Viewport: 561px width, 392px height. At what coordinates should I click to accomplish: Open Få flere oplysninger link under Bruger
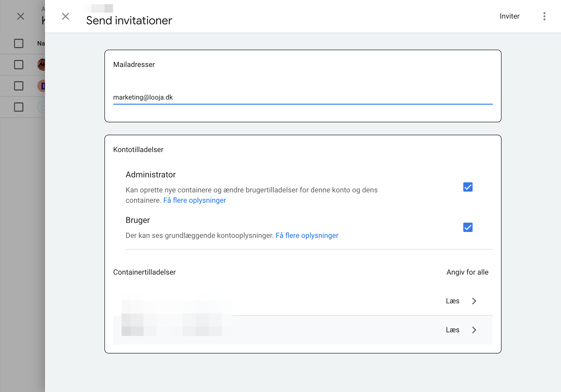point(307,236)
